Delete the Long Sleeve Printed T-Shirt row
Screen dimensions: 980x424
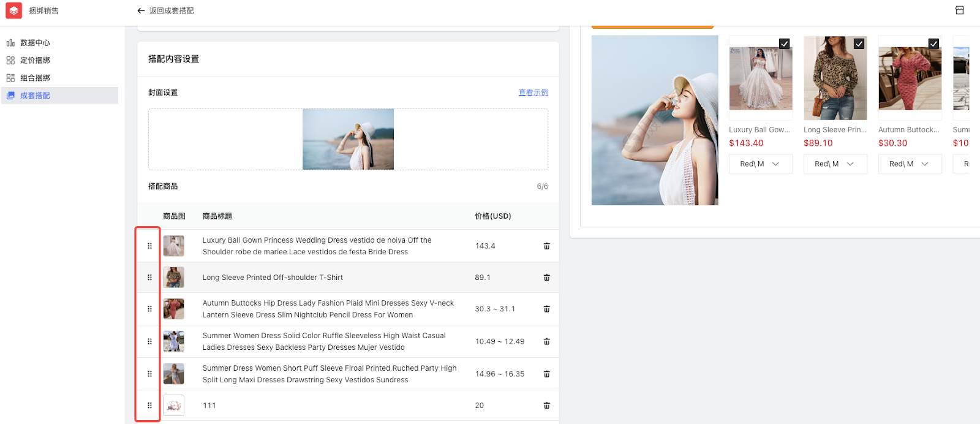[x=546, y=278]
